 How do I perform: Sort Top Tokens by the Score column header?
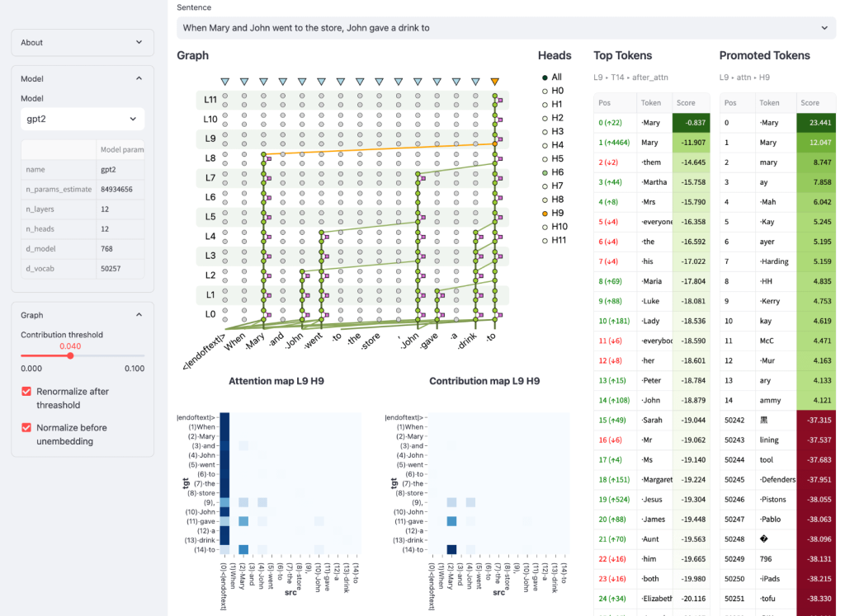691,103
